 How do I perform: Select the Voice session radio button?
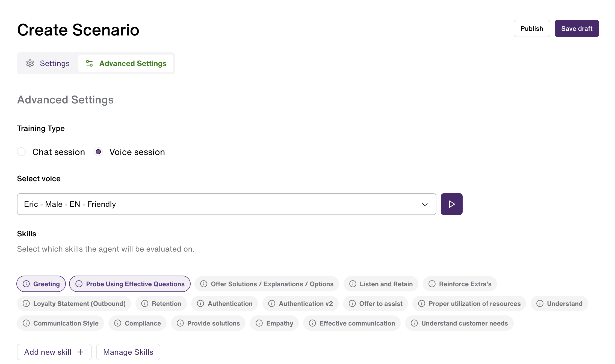point(98,152)
